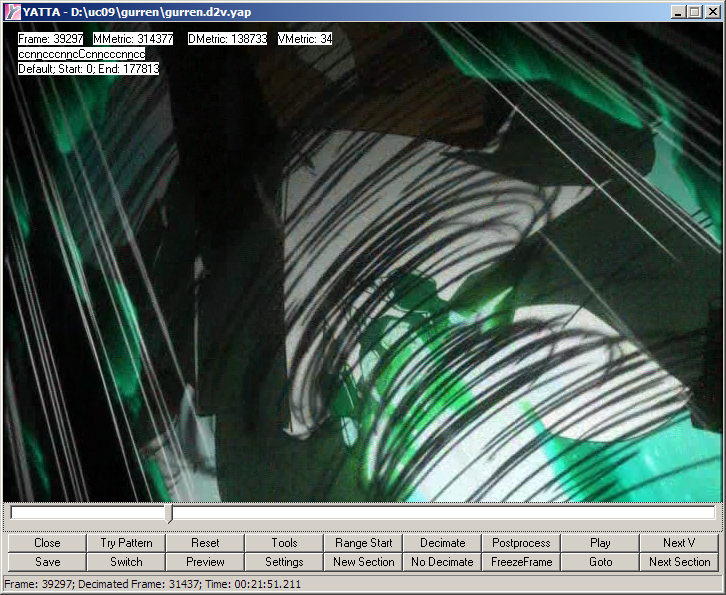Click the Switch button
Image resolution: width=726 pixels, height=595 pixels.
[126, 562]
